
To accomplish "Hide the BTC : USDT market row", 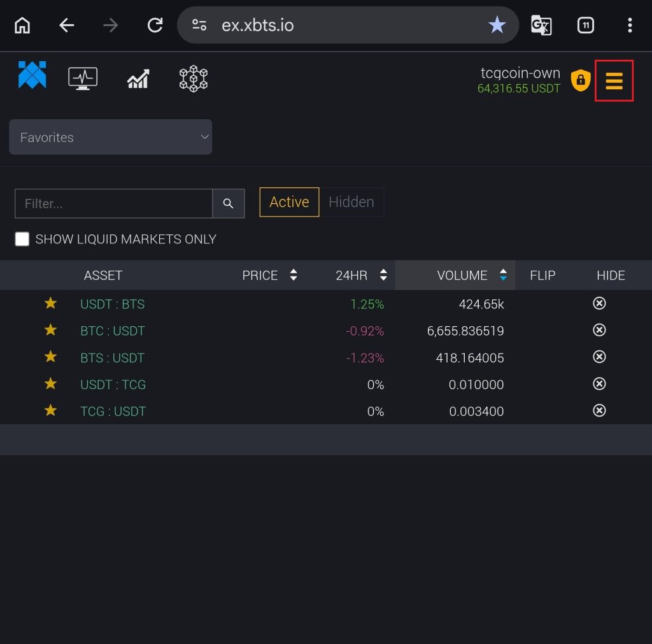I will [x=599, y=330].
